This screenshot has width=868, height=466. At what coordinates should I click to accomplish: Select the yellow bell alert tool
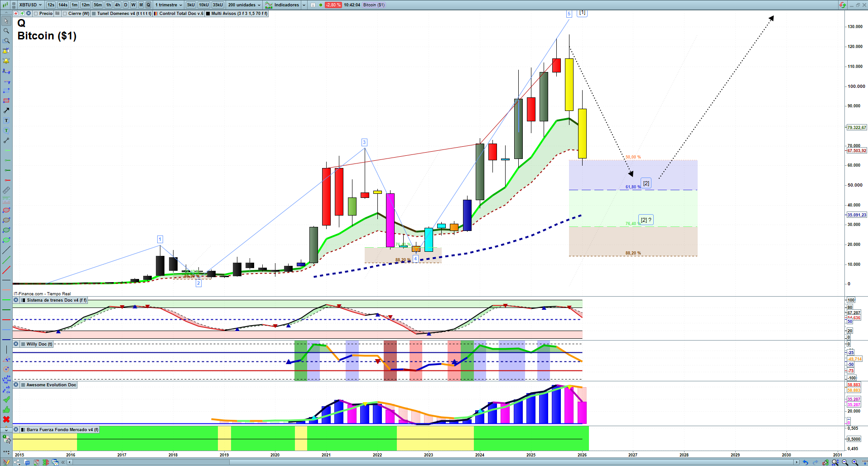pyautogui.click(x=6, y=61)
